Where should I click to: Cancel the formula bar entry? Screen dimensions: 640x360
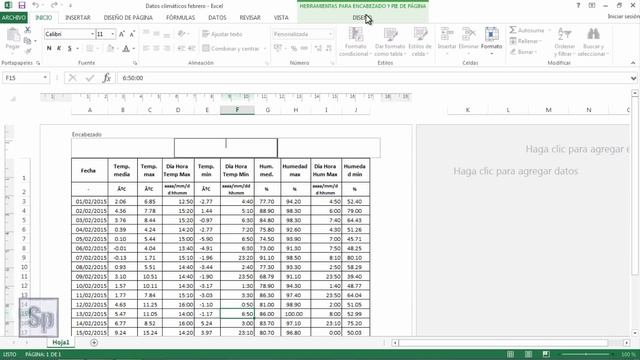(73, 78)
